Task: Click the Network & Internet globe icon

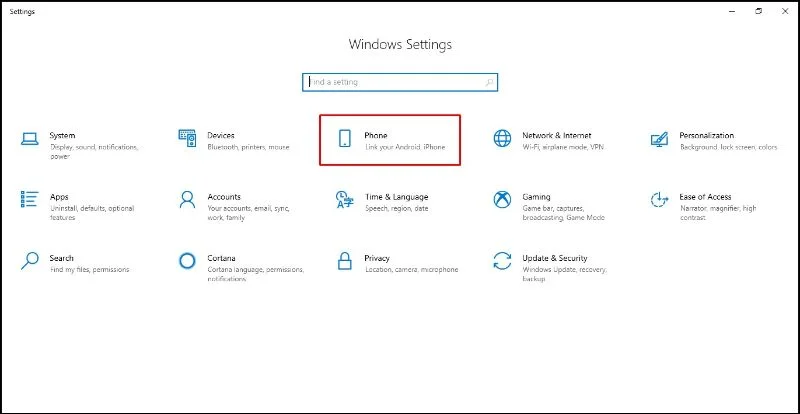Action: [x=502, y=138]
